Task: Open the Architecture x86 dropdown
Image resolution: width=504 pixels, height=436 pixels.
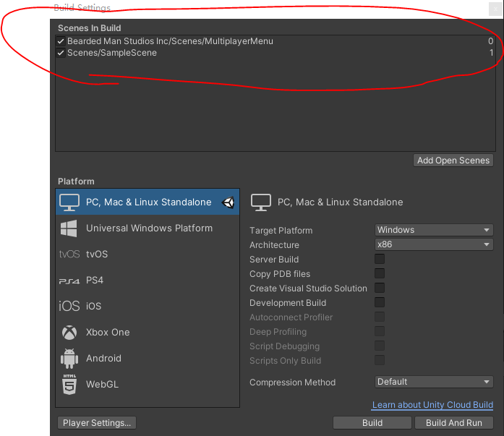Action: click(434, 244)
